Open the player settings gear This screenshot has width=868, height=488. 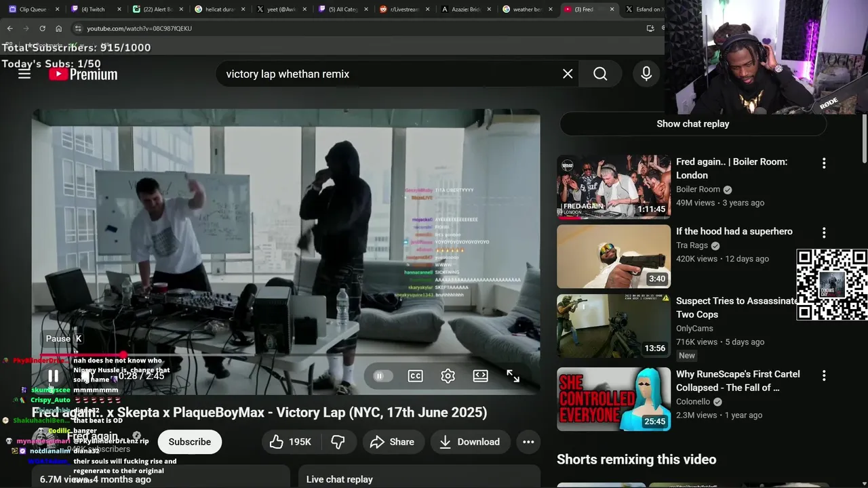448,376
